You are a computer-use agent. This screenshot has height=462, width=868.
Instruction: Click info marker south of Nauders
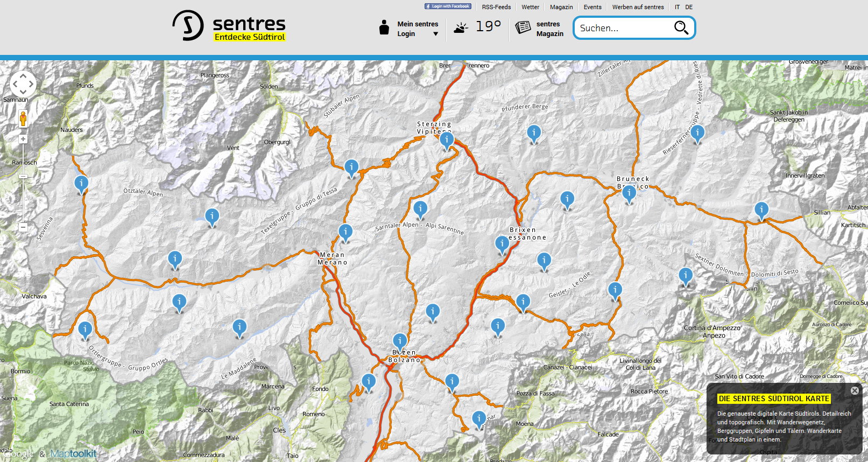click(x=81, y=185)
